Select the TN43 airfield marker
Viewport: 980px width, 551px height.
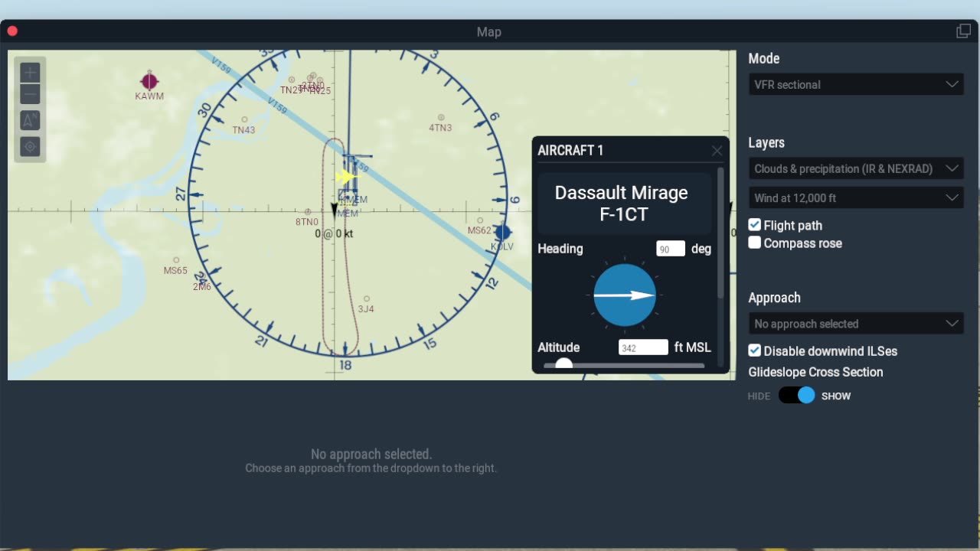(244, 119)
